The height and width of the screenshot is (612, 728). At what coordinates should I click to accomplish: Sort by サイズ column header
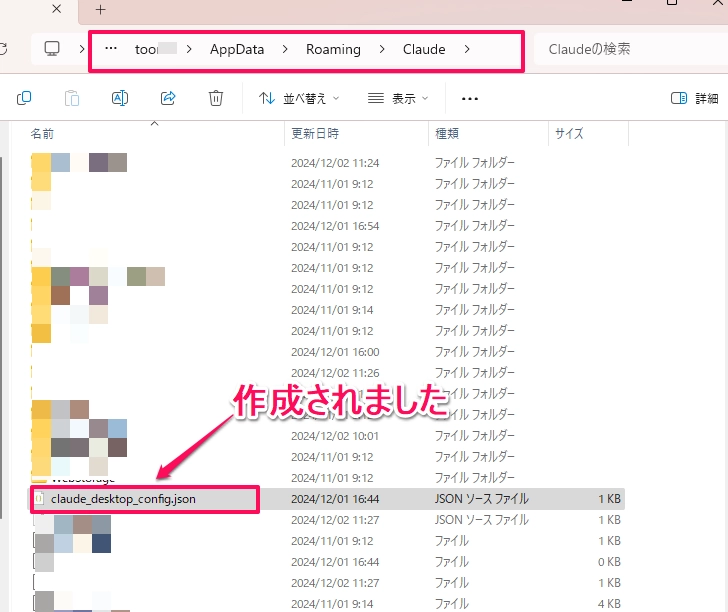pyautogui.click(x=569, y=134)
